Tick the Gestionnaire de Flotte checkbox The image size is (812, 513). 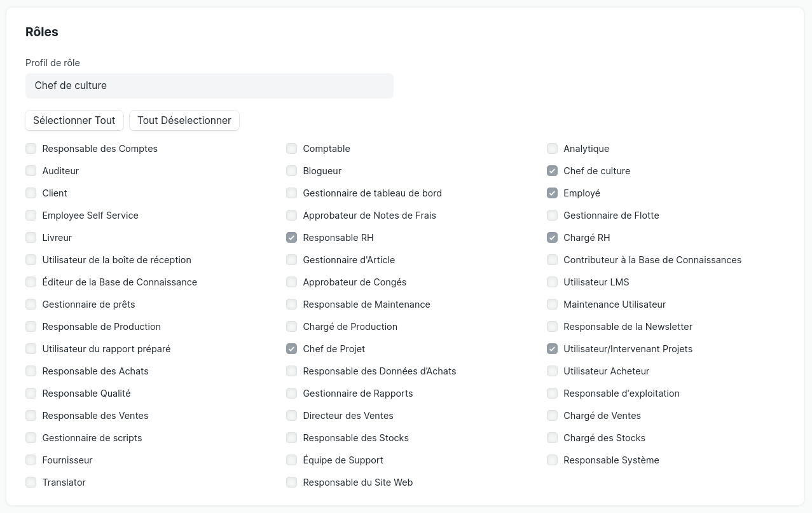[552, 215]
